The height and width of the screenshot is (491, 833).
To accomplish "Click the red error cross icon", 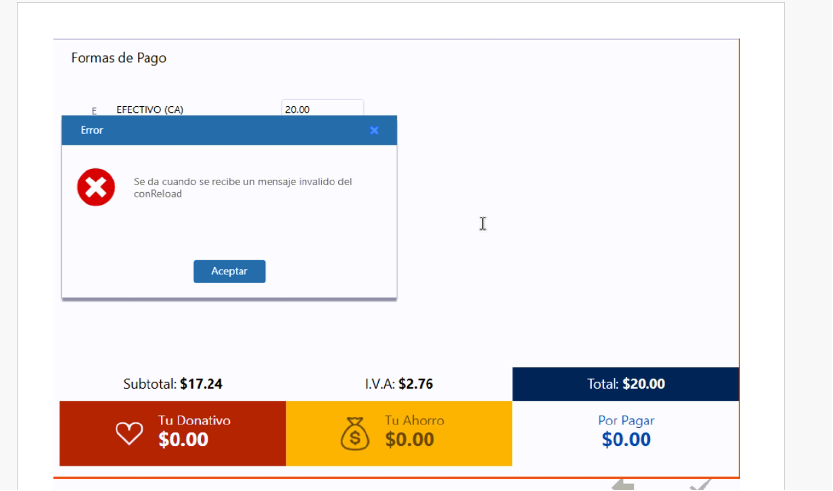I will tap(96, 187).
